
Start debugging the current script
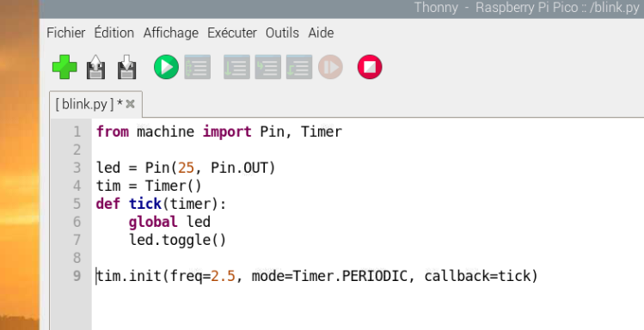(198, 67)
